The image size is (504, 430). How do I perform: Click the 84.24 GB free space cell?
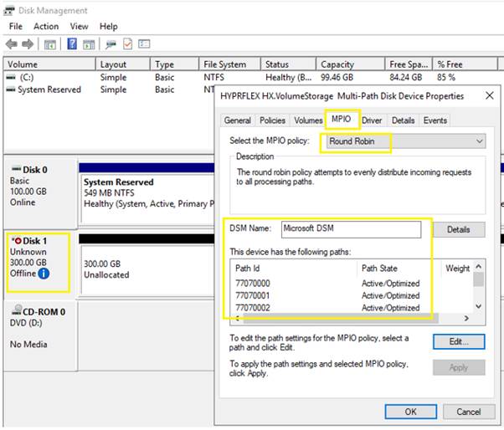406,78
